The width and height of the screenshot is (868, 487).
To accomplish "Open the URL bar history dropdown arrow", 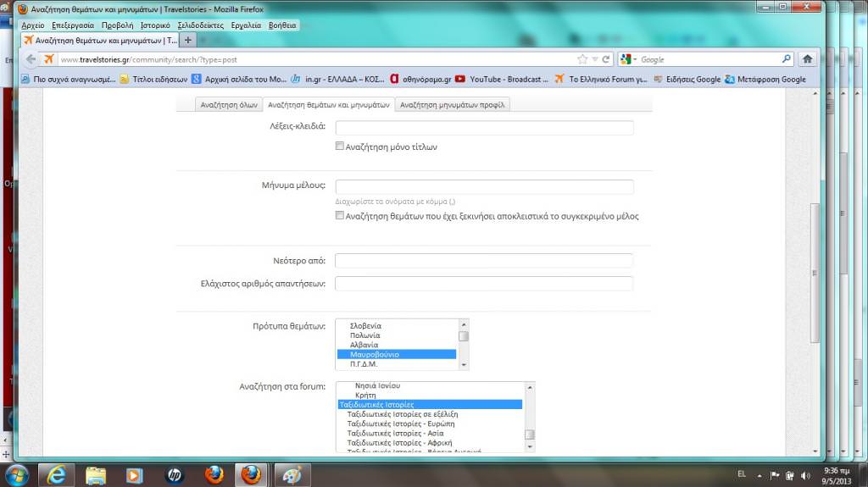I will pyautogui.click(x=595, y=59).
